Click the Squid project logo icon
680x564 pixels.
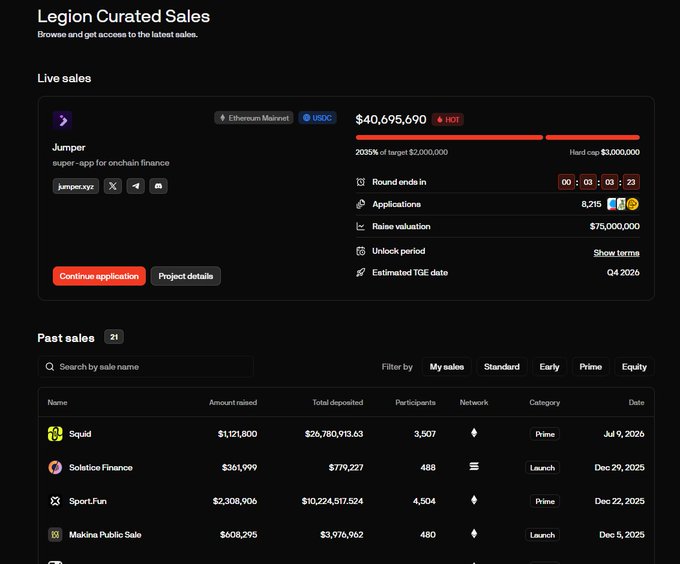pos(55,434)
